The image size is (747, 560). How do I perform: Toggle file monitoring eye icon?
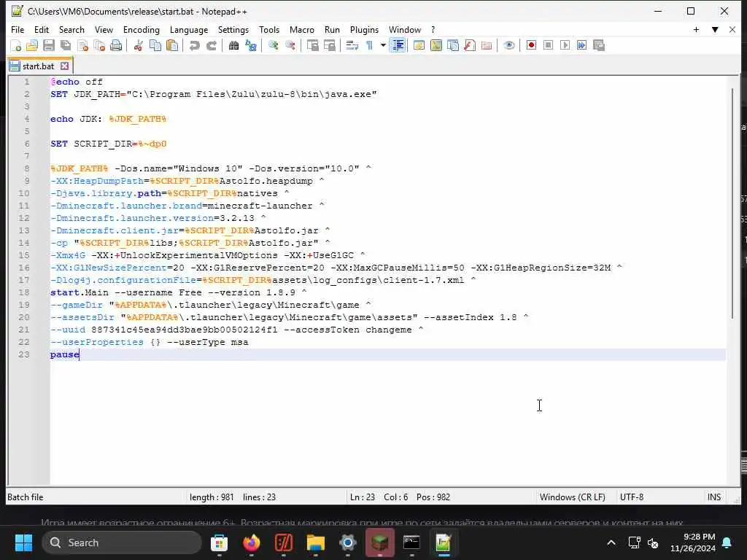[x=508, y=46]
